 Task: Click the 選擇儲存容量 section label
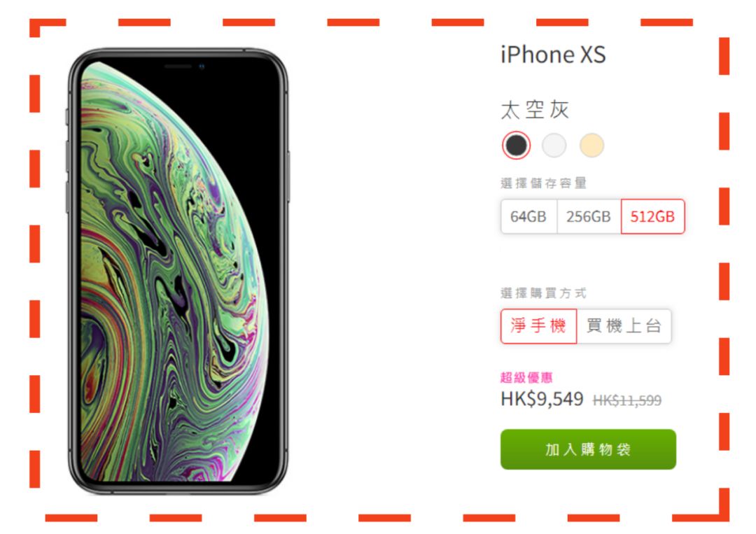click(x=543, y=183)
